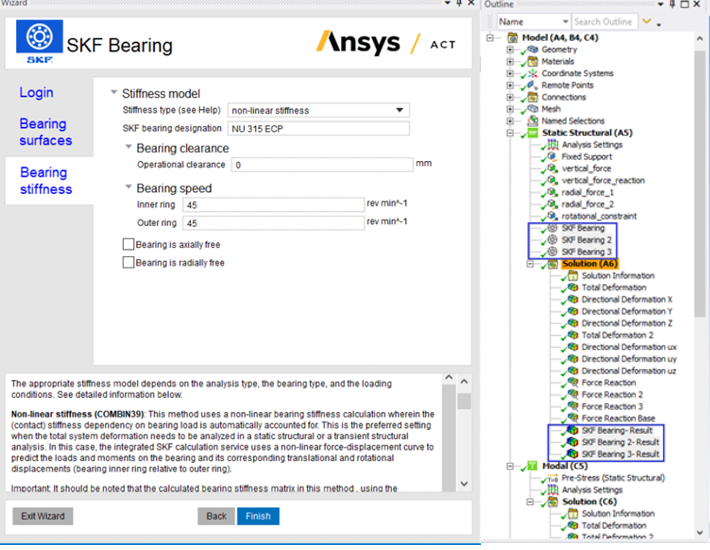Open the Bearing stiffness wizard step
This screenshot has width=710, height=550.
[x=46, y=181]
